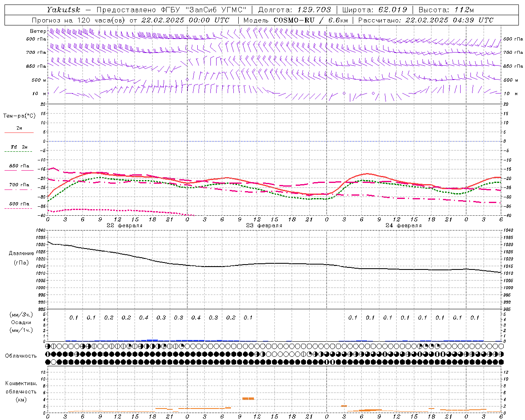Click the 500 гПа temperature legend entry

(19, 204)
